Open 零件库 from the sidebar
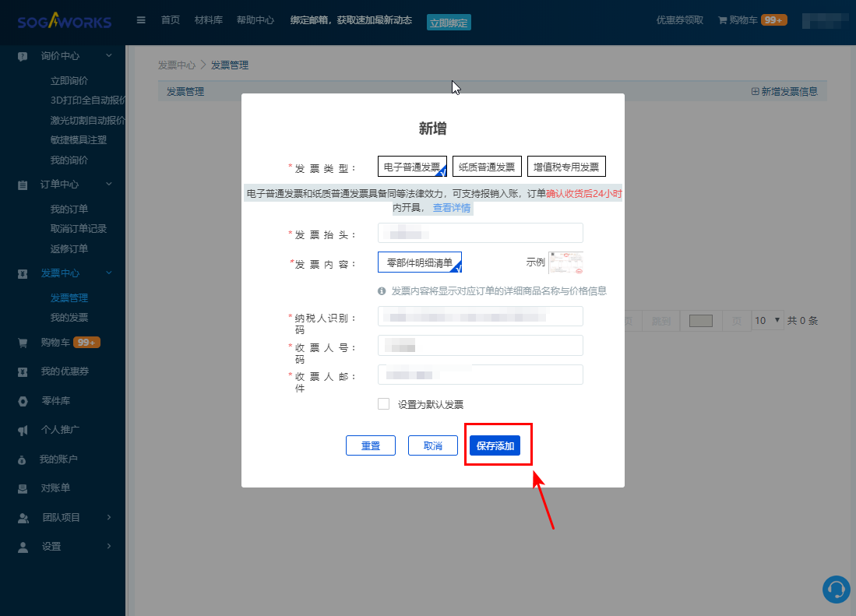The image size is (856, 616). pos(55,401)
